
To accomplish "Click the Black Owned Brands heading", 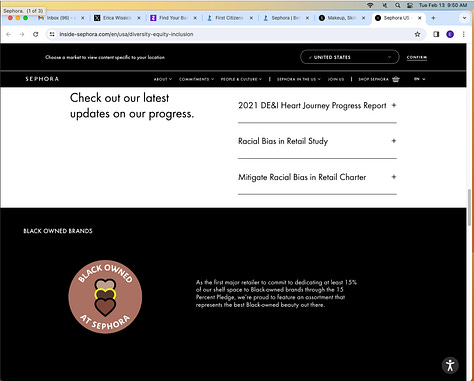I will coord(58,231).
